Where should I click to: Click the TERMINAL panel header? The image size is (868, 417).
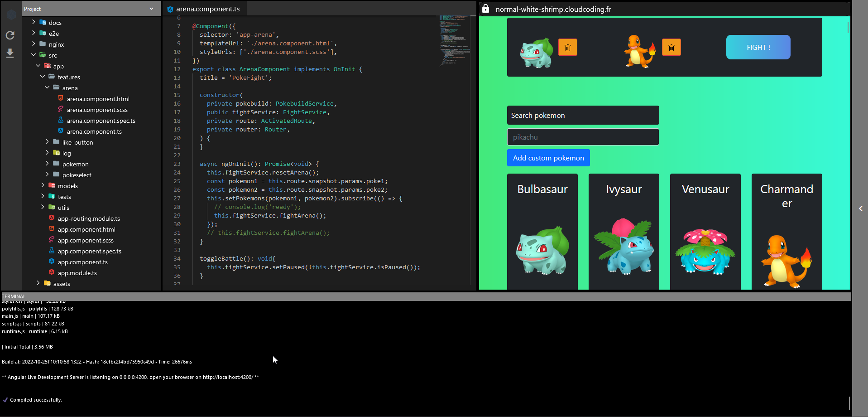(426, 296)
